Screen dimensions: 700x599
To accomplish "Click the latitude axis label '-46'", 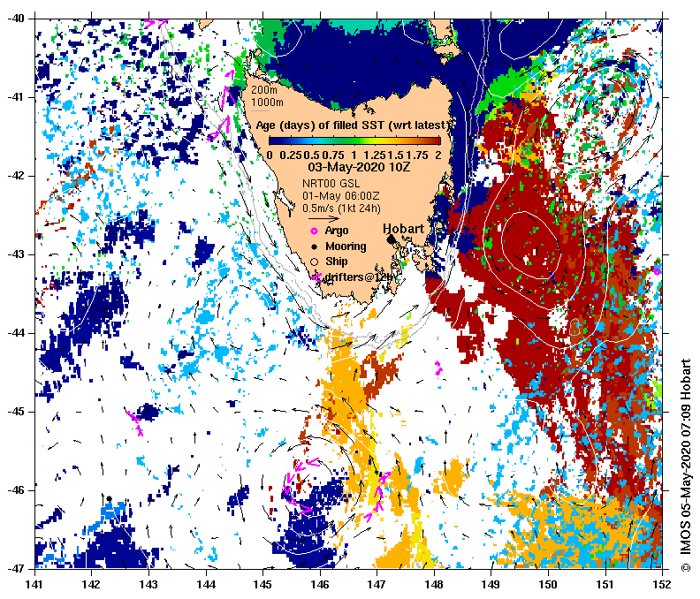I will coord(15,490).
